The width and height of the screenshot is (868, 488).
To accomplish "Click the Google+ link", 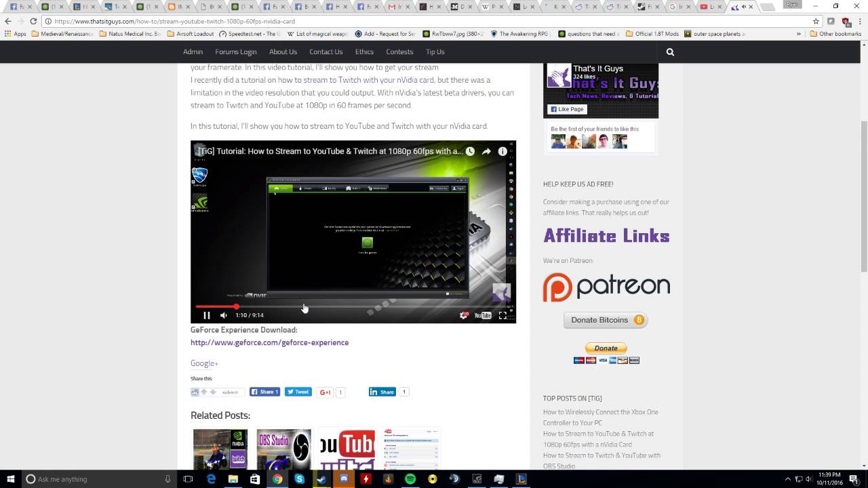I will [204, 363].
